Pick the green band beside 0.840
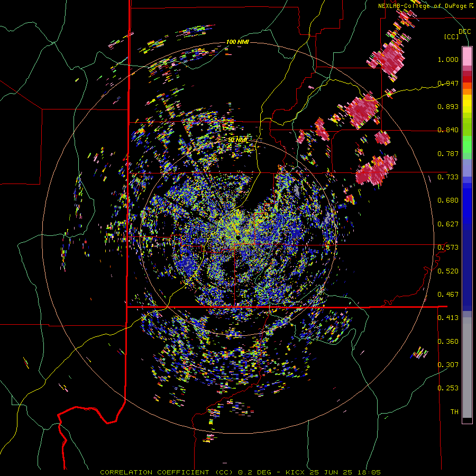The image size is (476, 476). click(467, 127)
